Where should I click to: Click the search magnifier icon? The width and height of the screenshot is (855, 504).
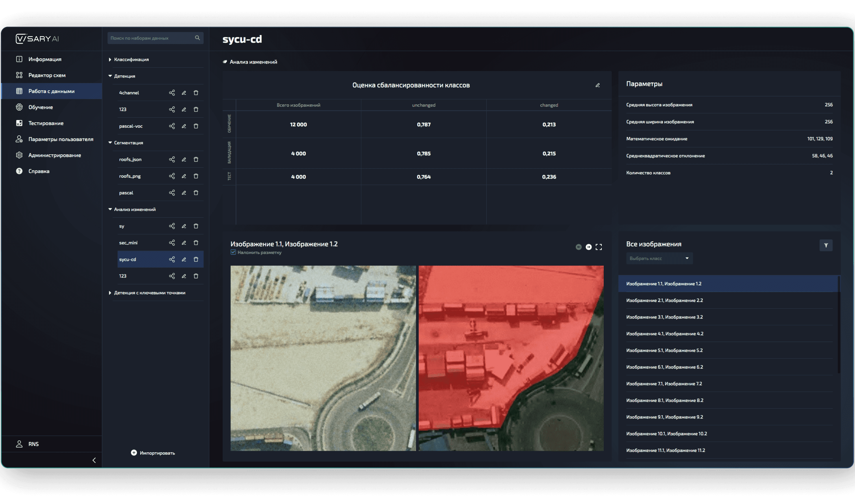[x=197, y=38]
